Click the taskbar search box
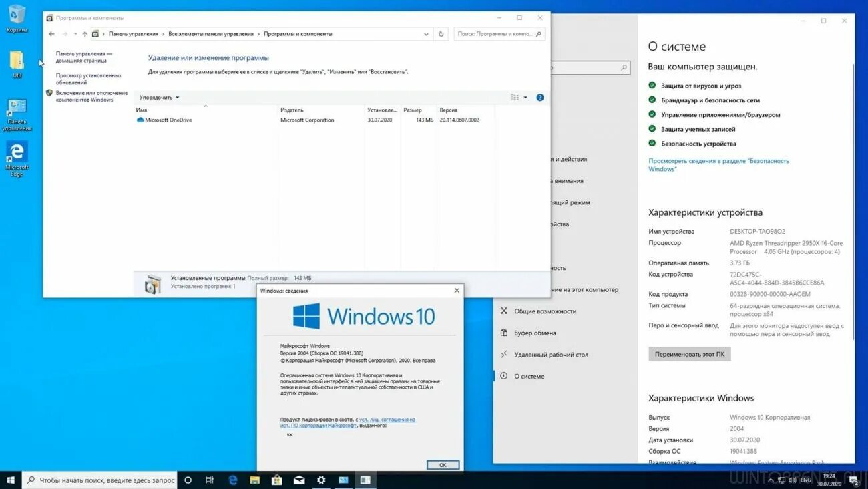Screen dimensions: 868x489 (x=100, y=480)
